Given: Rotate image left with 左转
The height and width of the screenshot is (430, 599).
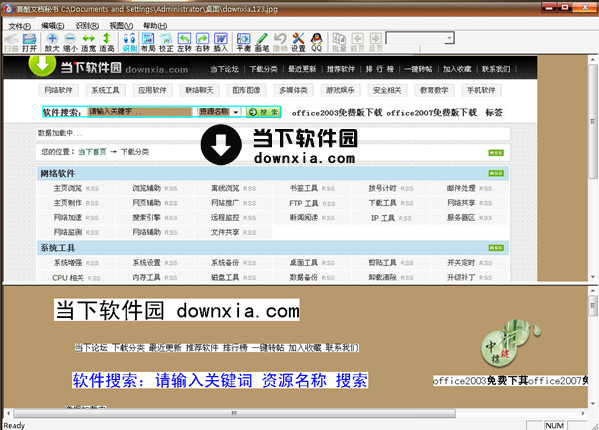Looking at the screenshot, I should 184,42.
